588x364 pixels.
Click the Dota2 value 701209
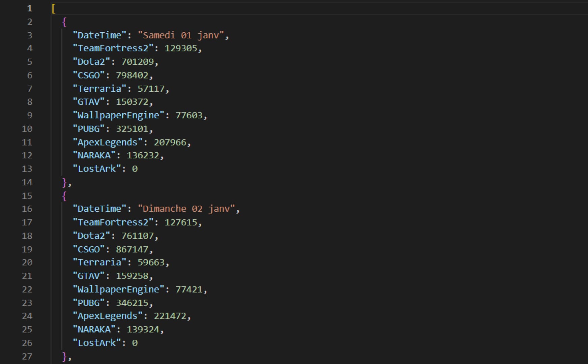click(x=138, y=62)
